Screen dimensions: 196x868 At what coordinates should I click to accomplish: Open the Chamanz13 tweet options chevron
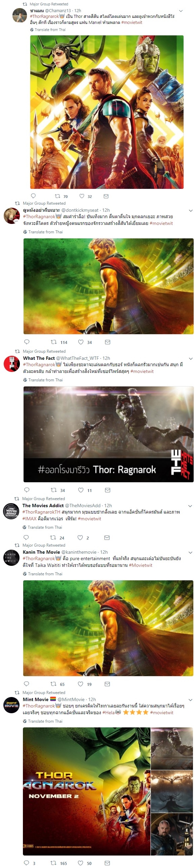pos(181,11)
